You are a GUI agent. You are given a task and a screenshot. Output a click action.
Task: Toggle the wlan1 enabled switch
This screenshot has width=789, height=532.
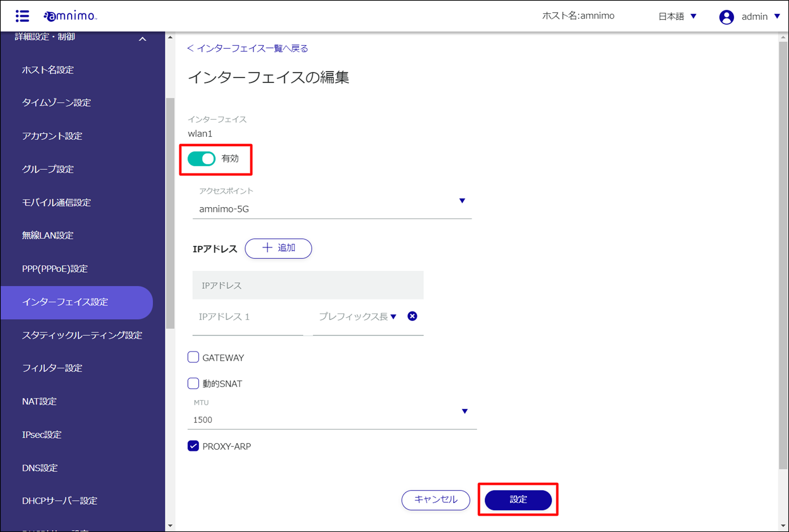201,159
